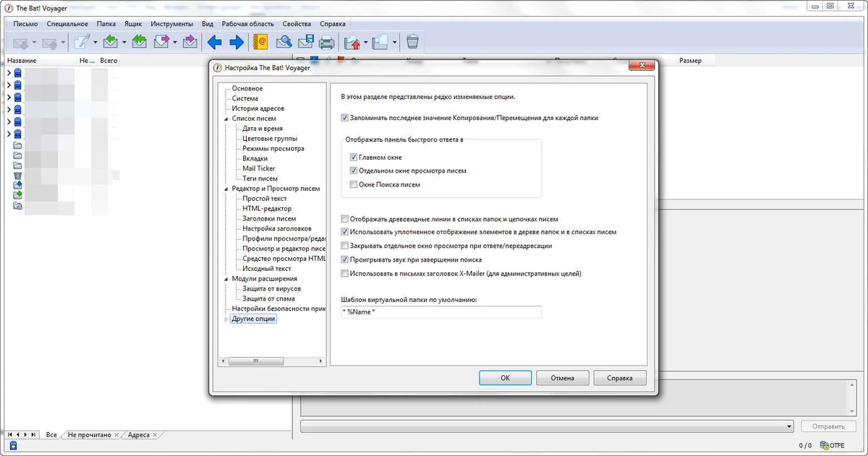Enable Закрывать отдельное окно просмотра checkbox

pyautogui.click(x=345, y=246)
